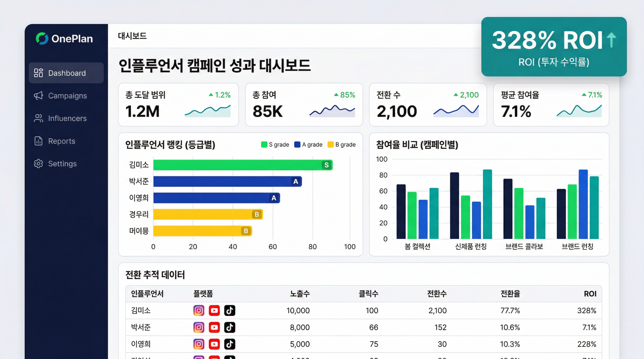Screen dimensions: 644x359
Task: Select the Dashboard icon in the sidebar
Action: tap(38, 73)
